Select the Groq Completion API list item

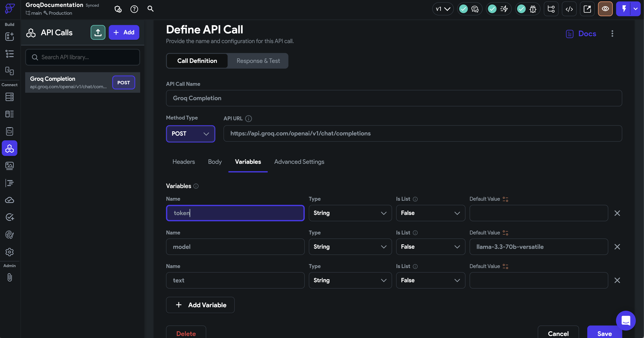click(83, 82)
